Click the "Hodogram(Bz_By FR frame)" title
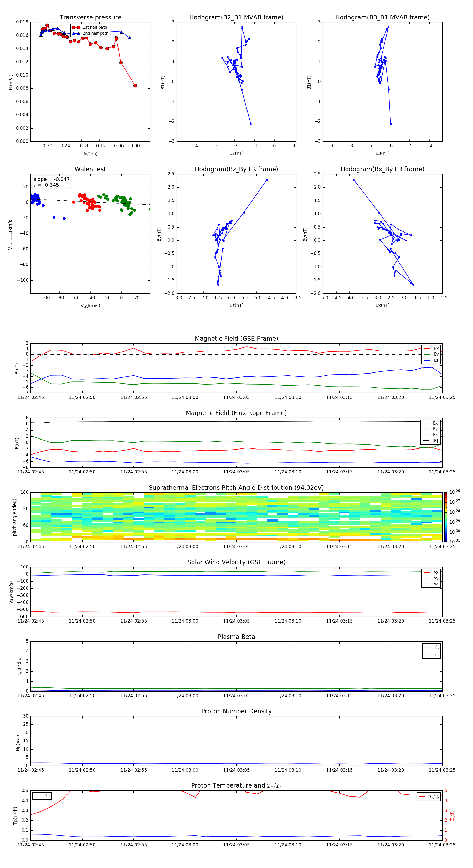The image size is (473, 868). (236, 169)
